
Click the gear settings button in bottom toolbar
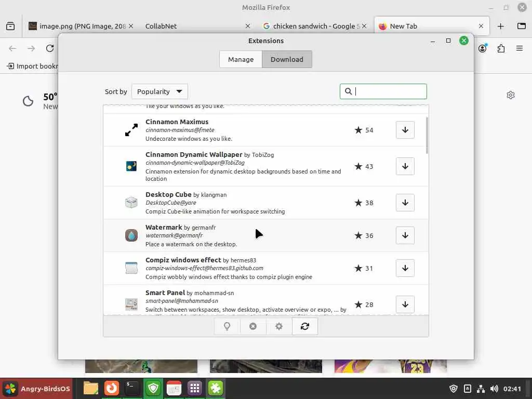279,326
